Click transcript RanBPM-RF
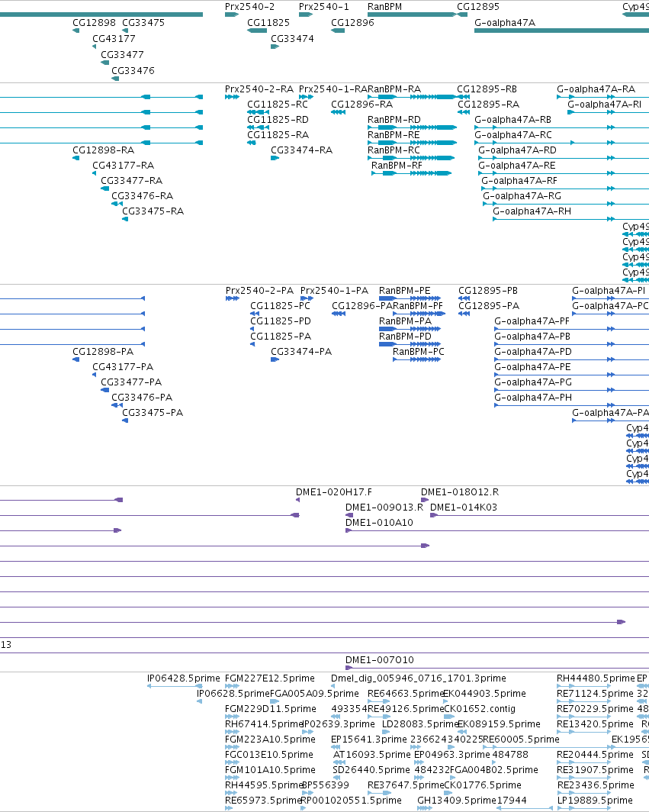 [397, 166]
